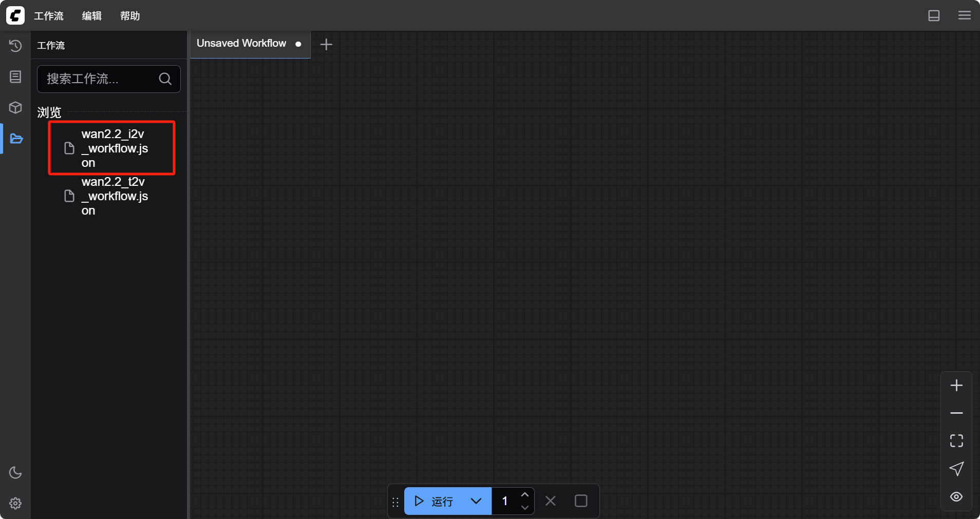Open the 工作流 menu
This screenshot has height=519, width=980.
coord(49,16)
